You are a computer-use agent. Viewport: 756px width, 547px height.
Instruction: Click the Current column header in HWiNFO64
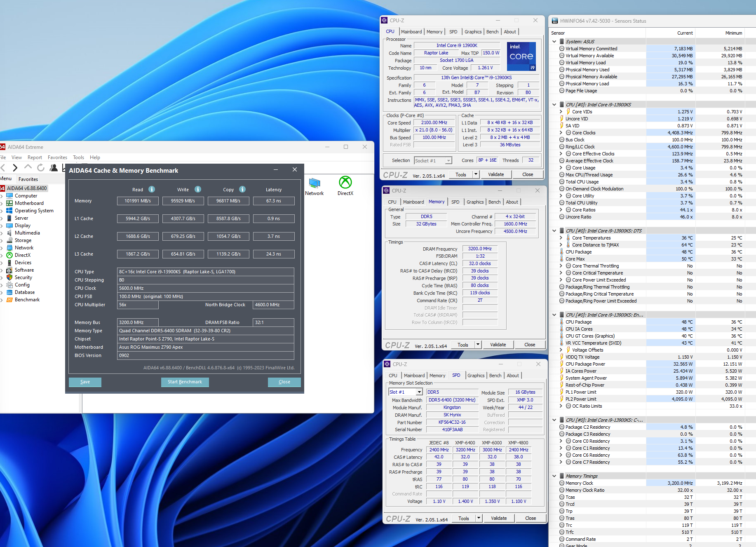685,33
